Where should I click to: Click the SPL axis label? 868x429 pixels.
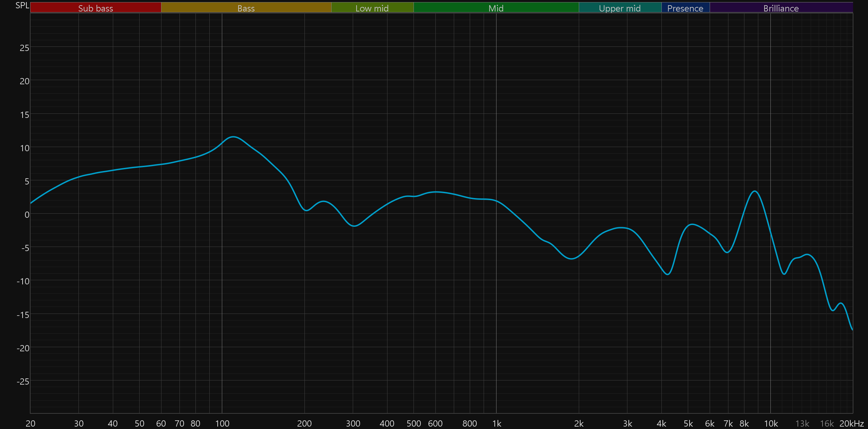point(22,6)
